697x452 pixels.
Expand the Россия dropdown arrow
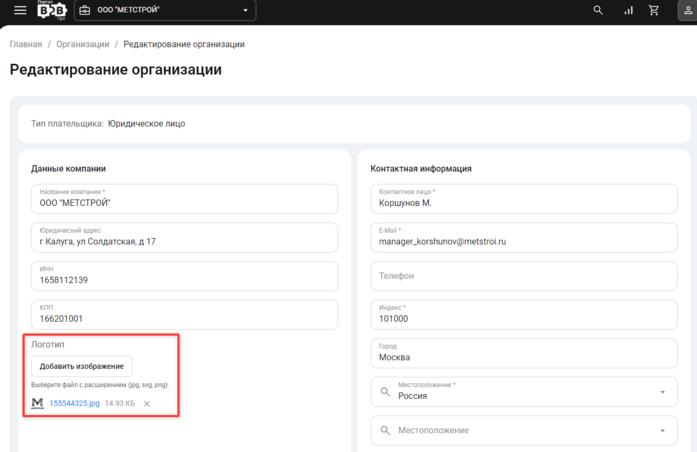tap(662, 392)
